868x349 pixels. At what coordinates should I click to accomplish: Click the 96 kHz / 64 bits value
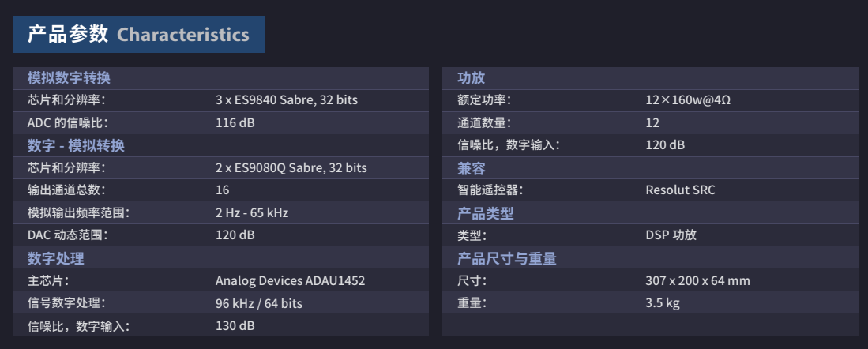tap(258, 304)
